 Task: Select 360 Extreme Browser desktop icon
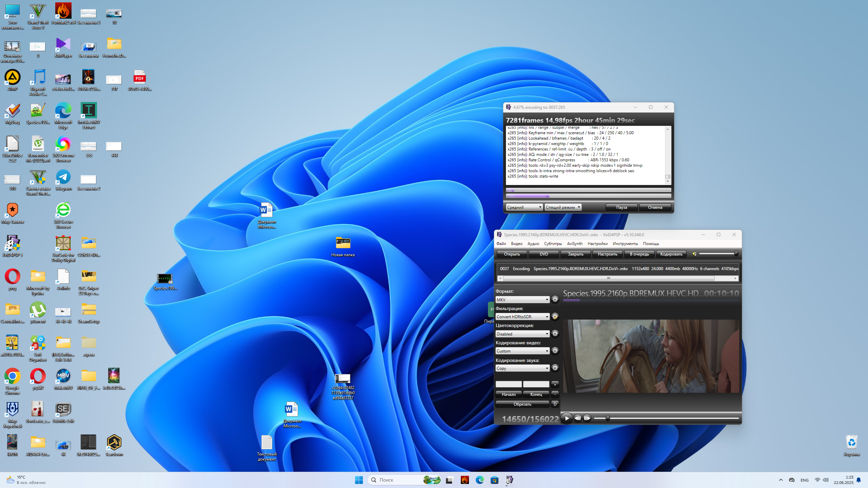click(x=63, y=149)
